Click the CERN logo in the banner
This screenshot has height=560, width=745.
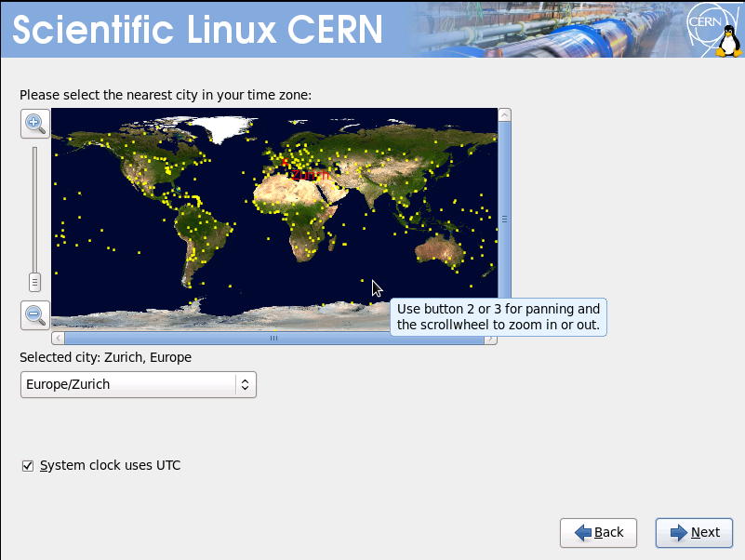coord(706,24)
